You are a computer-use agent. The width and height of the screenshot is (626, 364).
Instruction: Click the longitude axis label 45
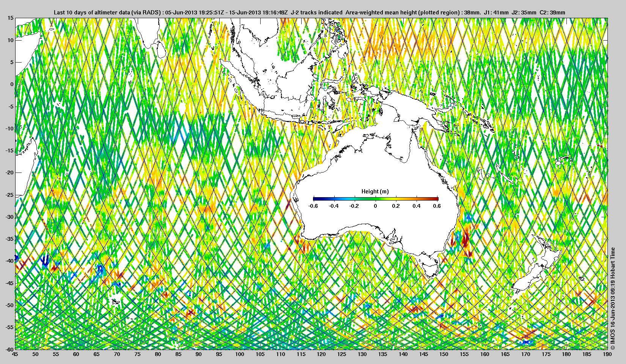pyautogui.click(x=15, y=354)
